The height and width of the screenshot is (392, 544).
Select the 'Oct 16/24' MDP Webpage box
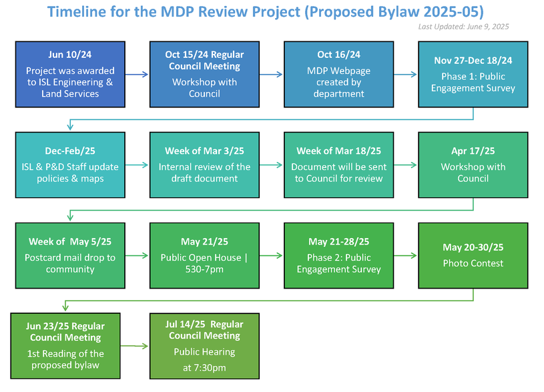(x=338, y=74)
